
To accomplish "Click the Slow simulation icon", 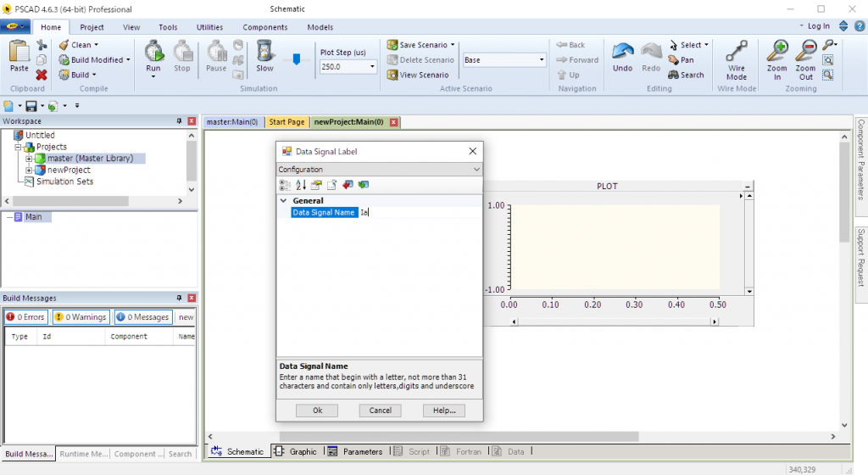I will (x=264, y=54).
